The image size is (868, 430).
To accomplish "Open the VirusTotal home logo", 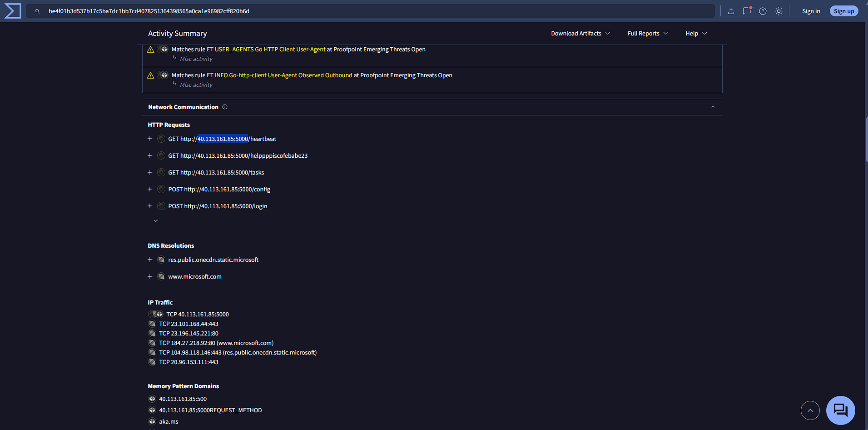I will click(x=13, y=11).
